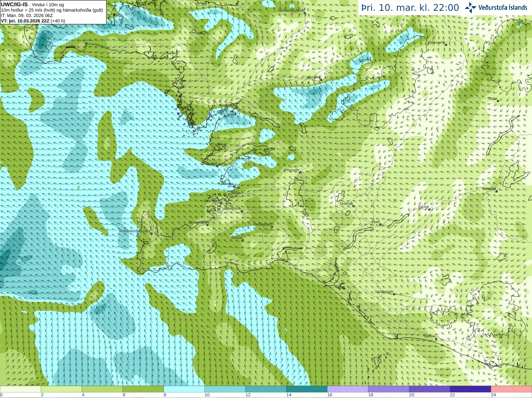
Task: Click the legend value '20'
Action: point(411,395)
